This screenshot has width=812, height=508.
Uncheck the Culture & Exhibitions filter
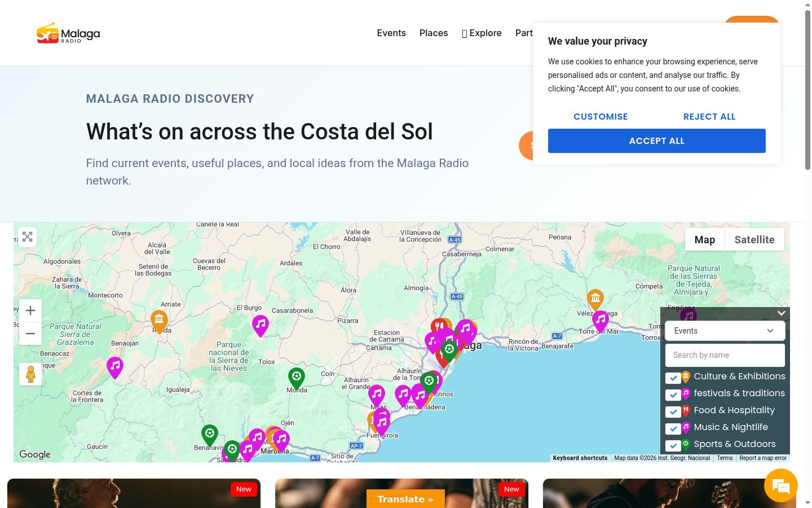[x=673, y=378]
